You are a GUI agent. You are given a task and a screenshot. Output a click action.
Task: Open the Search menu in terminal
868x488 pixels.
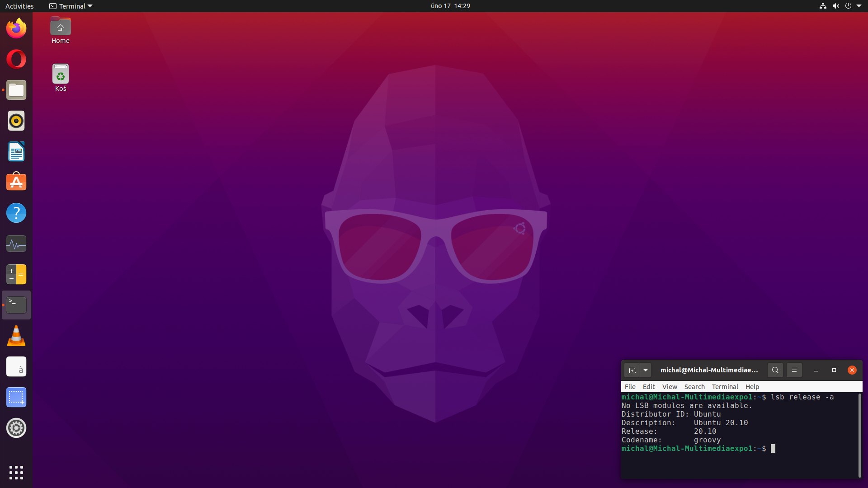[x=694, y=387]
